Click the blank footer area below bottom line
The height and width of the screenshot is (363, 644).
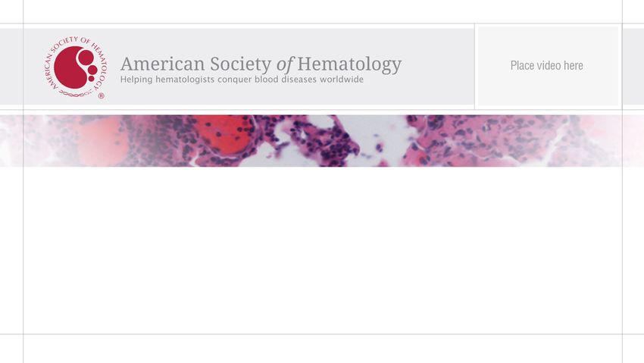[x=323, y=349]
